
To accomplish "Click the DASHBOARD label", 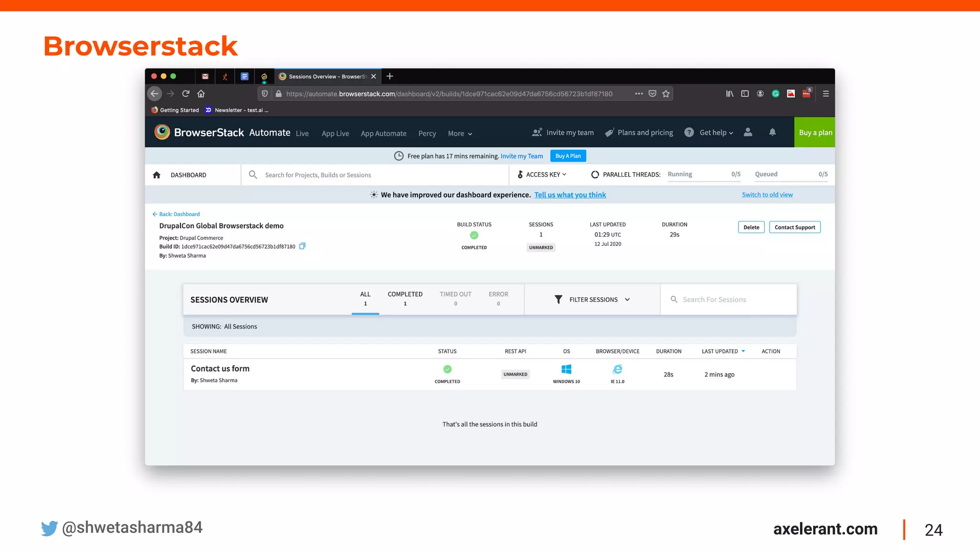I will click(189, 175).
